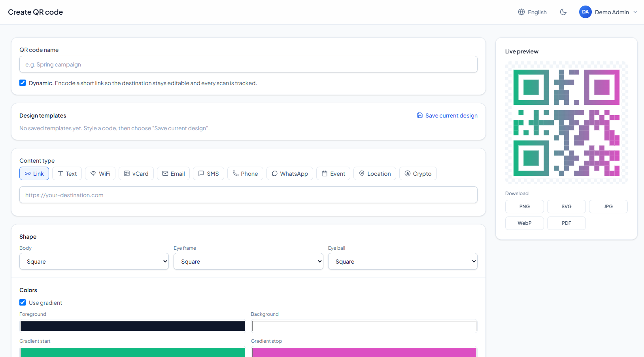Open the Body shape dropdown
Viewport: 644px width, 357px height.
click(x=94, y=262)
